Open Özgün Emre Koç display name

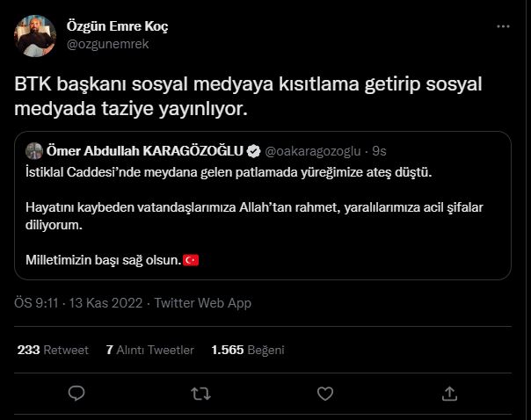click(117, 25)
